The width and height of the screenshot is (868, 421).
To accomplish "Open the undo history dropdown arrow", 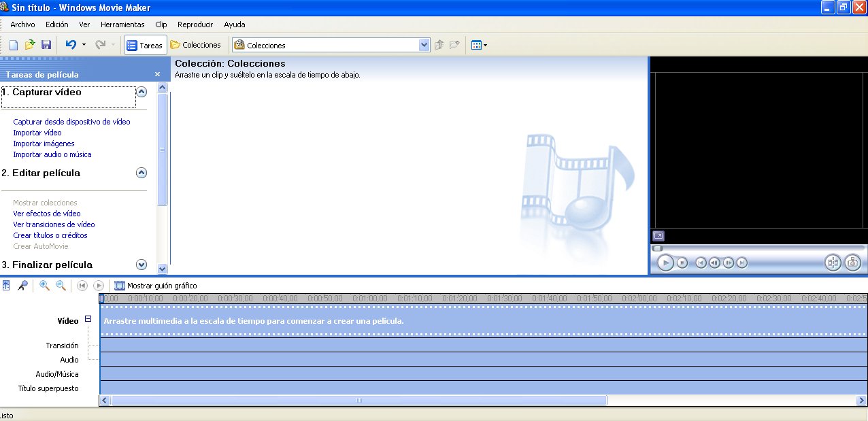I will 84,45.
